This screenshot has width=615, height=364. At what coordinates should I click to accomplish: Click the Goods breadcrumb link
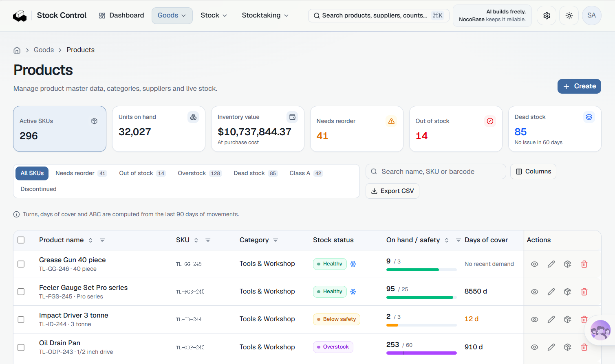pyautogui.click(x=44, y=50)
